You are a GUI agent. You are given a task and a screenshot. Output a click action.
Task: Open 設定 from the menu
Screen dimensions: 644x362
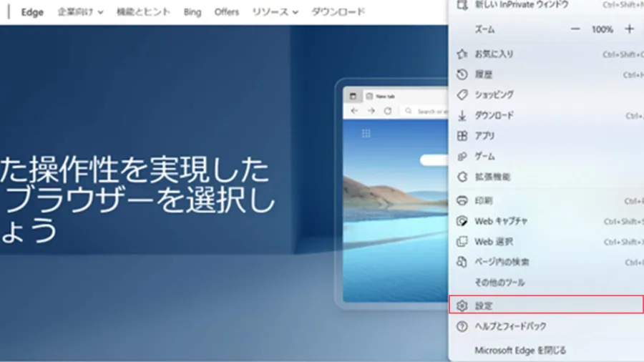pyautogui.click(x=546, y=305)
